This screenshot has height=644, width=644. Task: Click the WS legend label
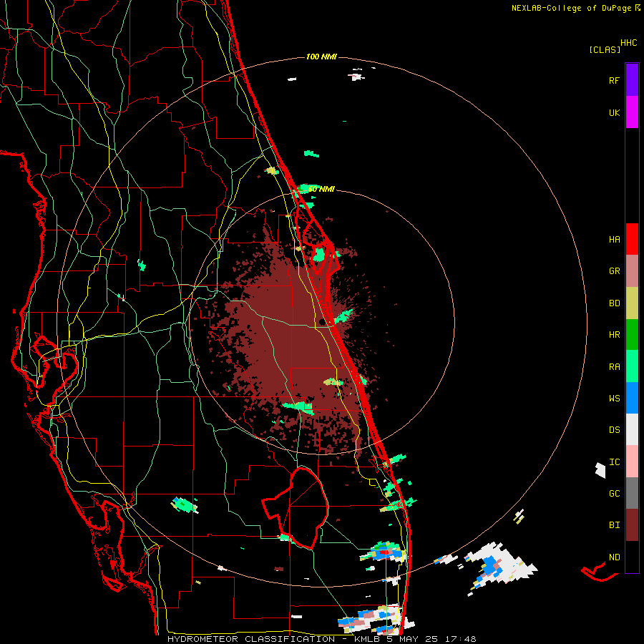(x=614, y=399)
